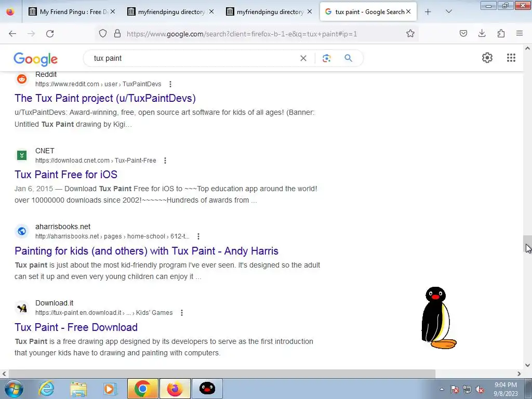Open the Pingu app in the taskbar
This screenshot has width=532, height=399.
tap(207, 389)
